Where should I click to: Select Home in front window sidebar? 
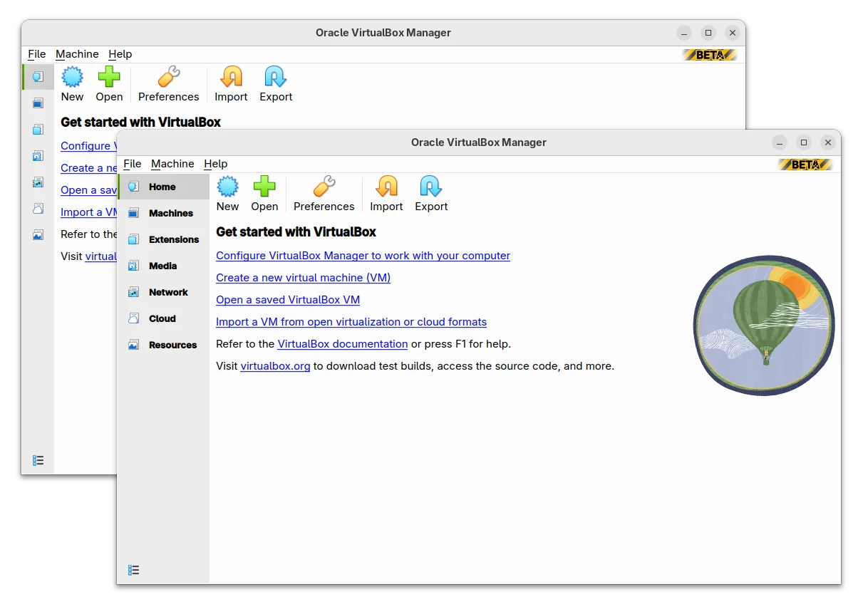164,187
